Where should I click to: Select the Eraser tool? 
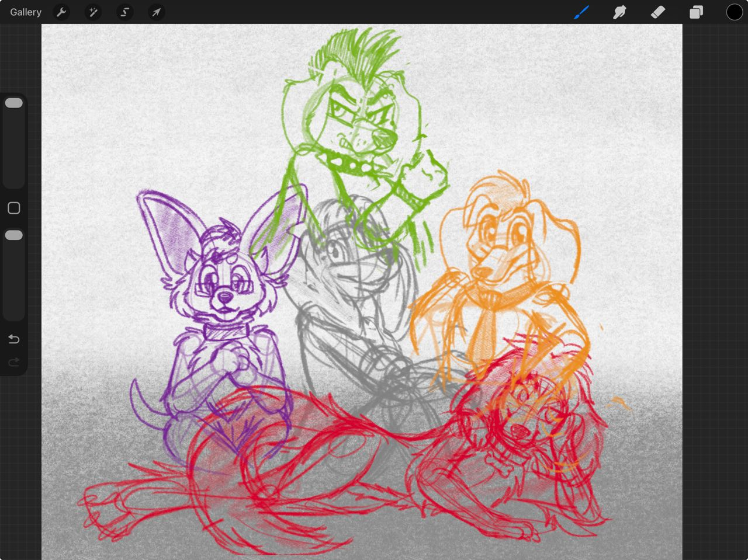[658, 12]
